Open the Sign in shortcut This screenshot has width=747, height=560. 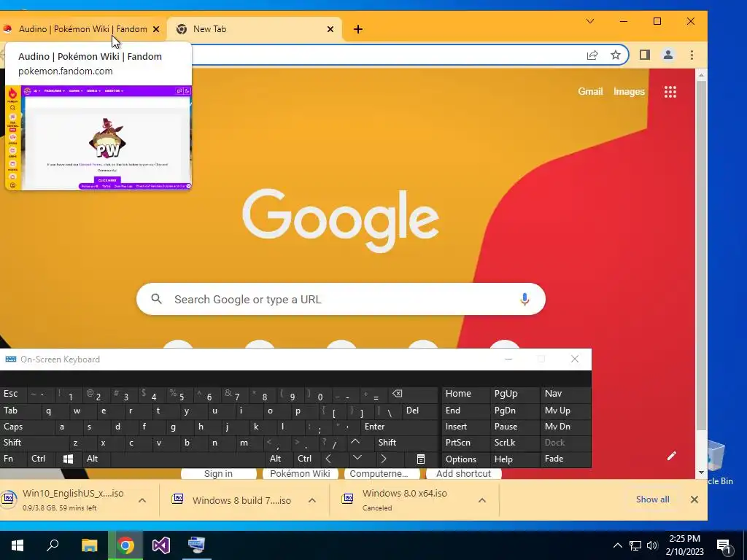tap(218, 473)
